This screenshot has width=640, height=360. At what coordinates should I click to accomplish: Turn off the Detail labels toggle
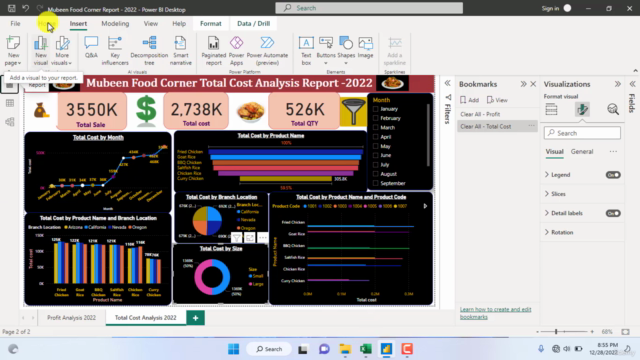(x=613, y=213)
